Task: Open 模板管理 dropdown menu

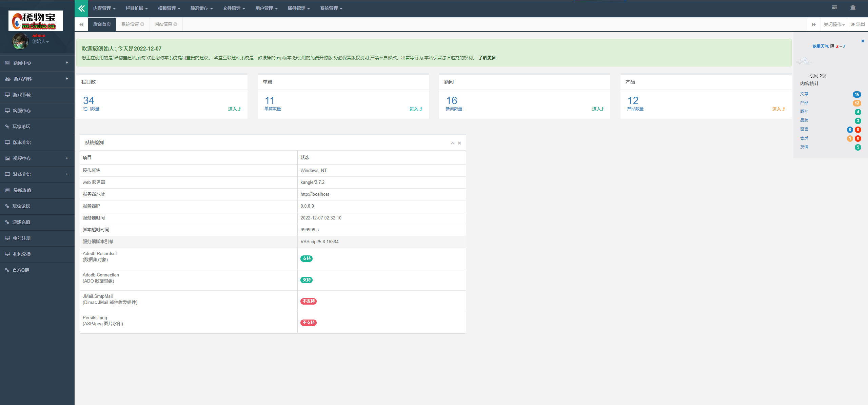Action: [x=169, y=8]
